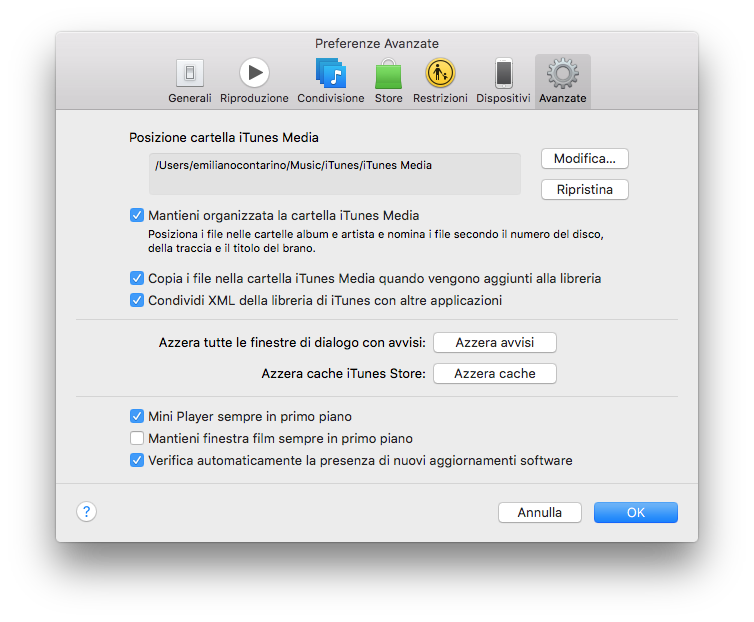754x622 pixels.
Task: Cancel with the Annulla button
Action: coord(540,512)
